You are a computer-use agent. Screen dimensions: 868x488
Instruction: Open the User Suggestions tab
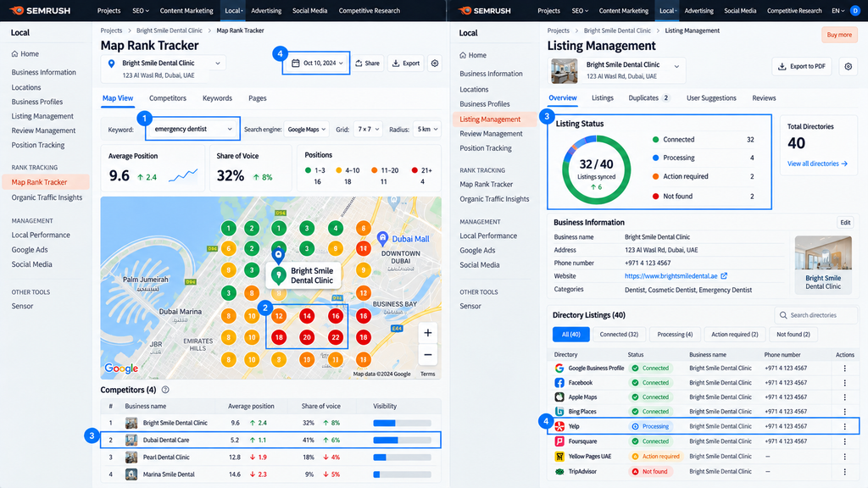(711, 98)
